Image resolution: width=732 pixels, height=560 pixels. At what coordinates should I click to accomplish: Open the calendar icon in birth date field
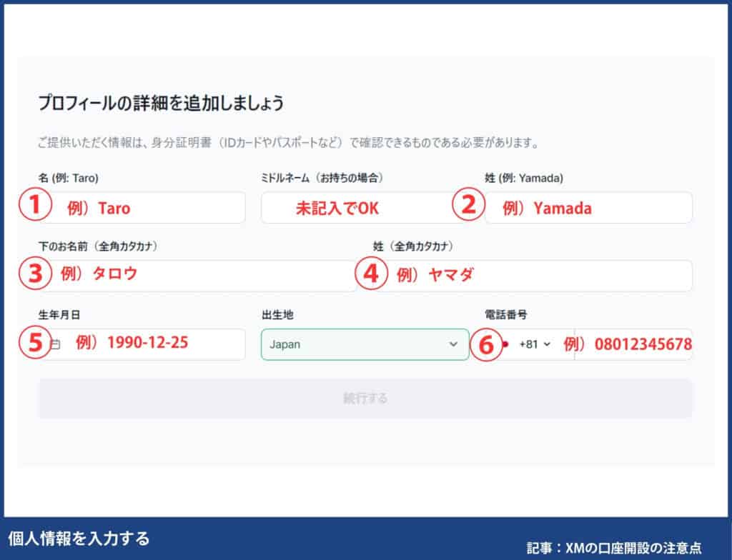coord(55,345)
